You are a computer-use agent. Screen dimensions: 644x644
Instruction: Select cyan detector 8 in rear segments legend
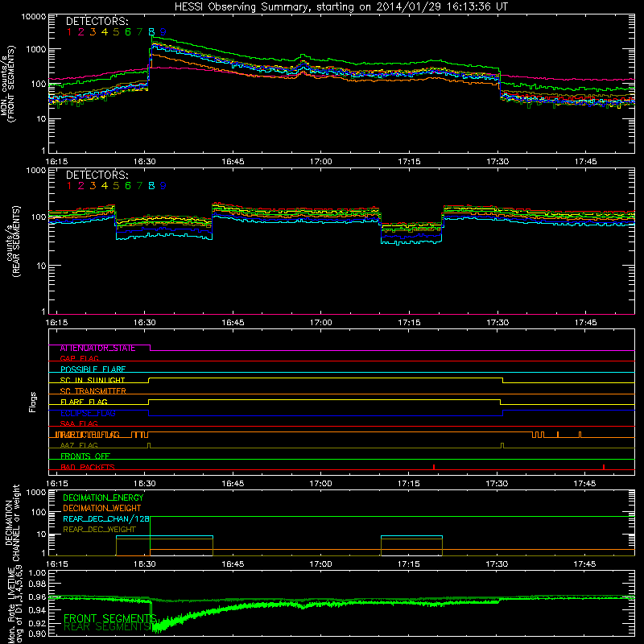click(151, 186)
